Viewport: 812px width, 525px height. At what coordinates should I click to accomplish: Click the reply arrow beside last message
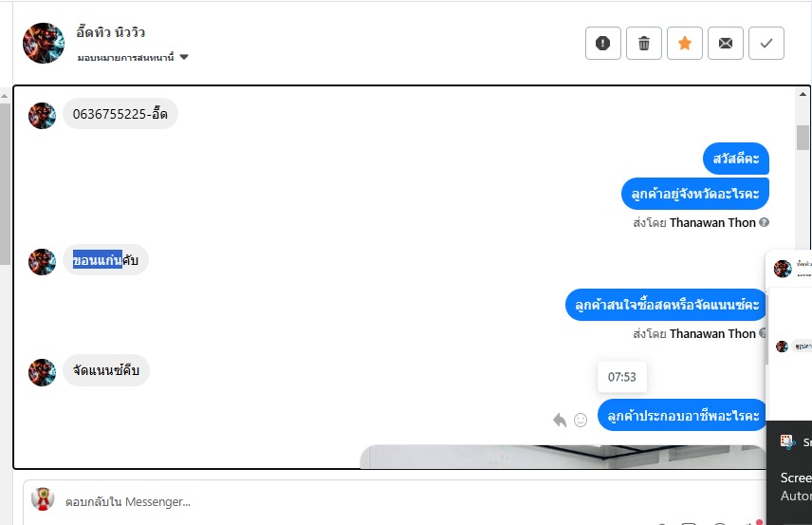point(560,420)
